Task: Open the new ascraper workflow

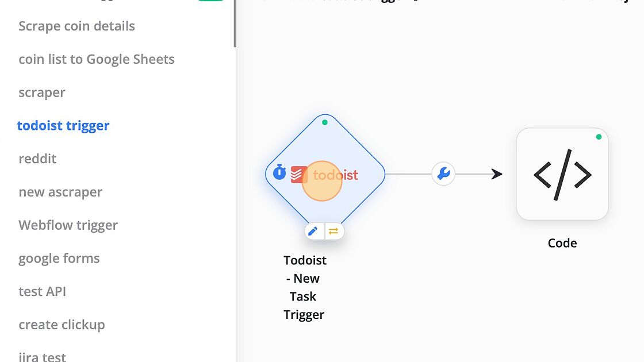Action: pyautogui.click(x=60, y=192)
